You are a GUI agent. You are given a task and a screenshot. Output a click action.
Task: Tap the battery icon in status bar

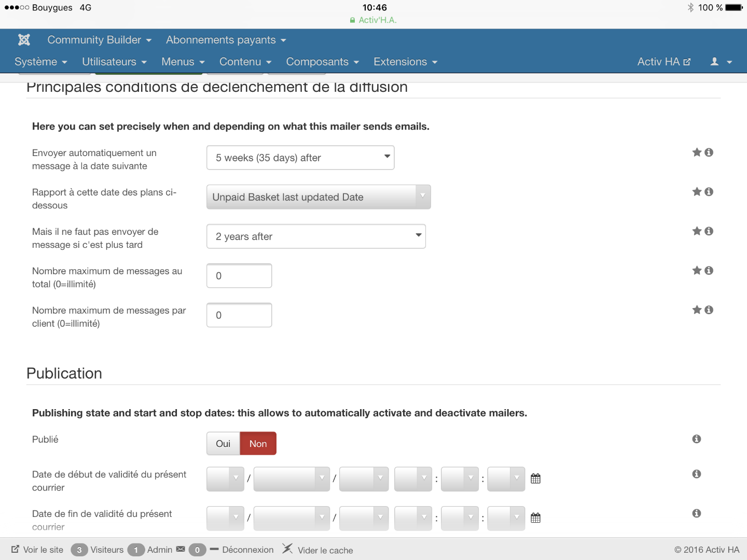coord(734,7)
